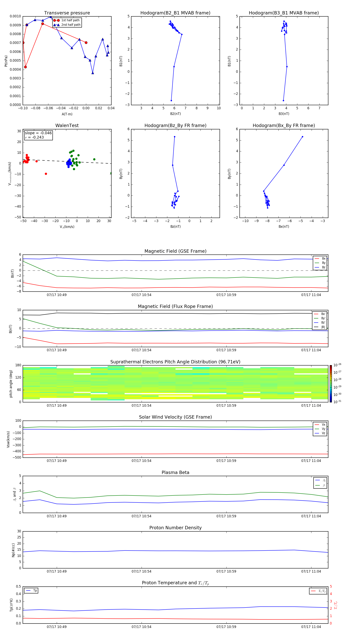Click the 'Bx(nT)' x-axis label
The width and height of the screenshot is (351, 644).
(284, 227)
